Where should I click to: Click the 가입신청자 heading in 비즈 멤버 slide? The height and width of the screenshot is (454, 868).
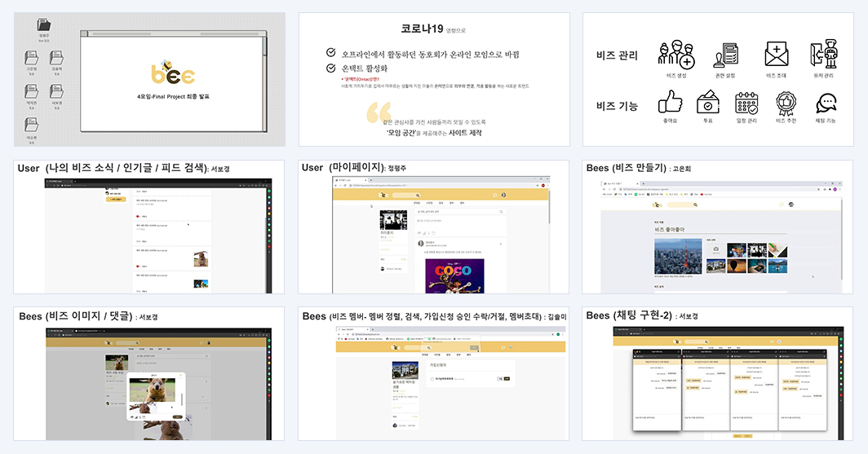438,365
